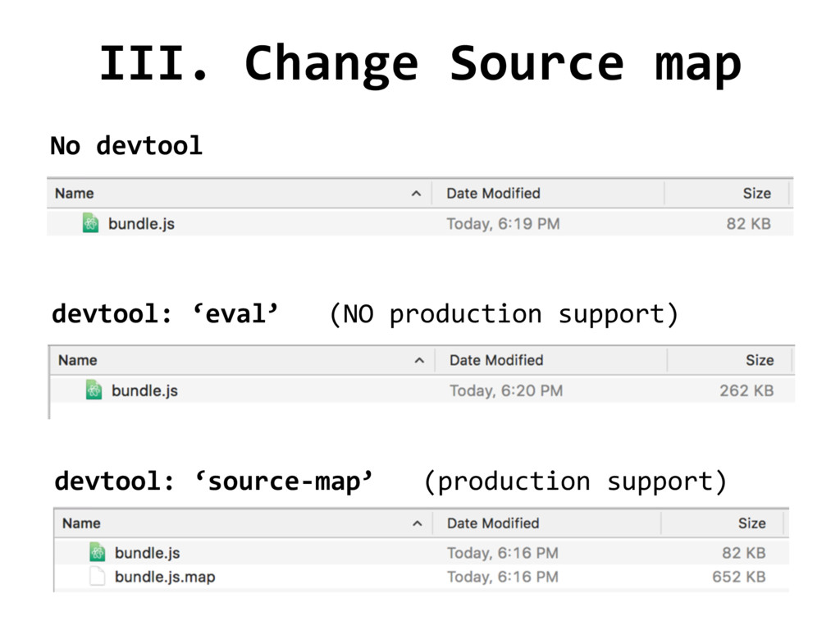840x630 pixels.
Task: Sort by Size in the first list
Action: [x=756, y=194]
